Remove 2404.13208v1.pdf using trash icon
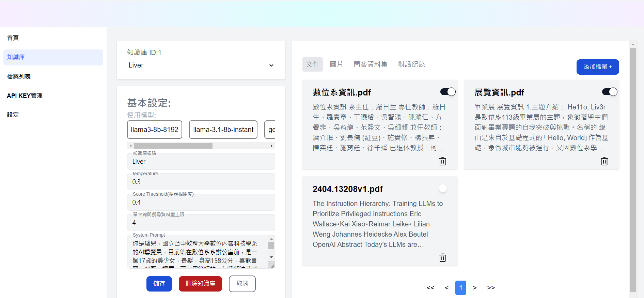 (x=442, y=258)
